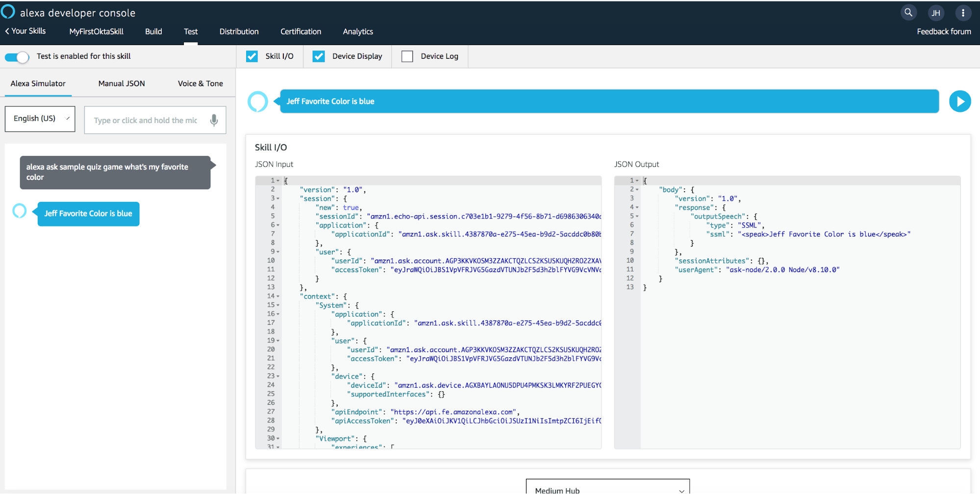Switch to the Manual JSON tab
Screen dimensions: 980x494
point(122,83)
